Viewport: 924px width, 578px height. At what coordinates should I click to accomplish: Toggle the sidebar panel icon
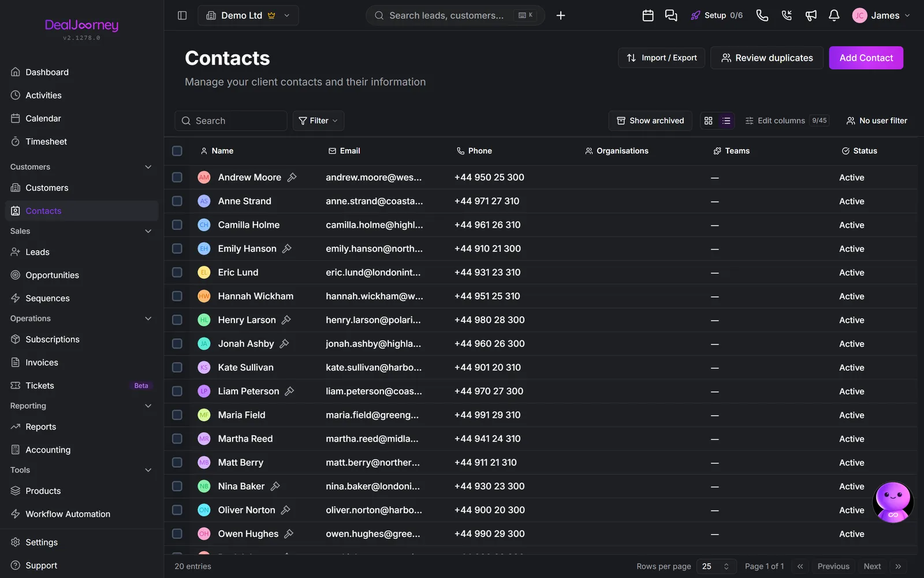[182, 16]
